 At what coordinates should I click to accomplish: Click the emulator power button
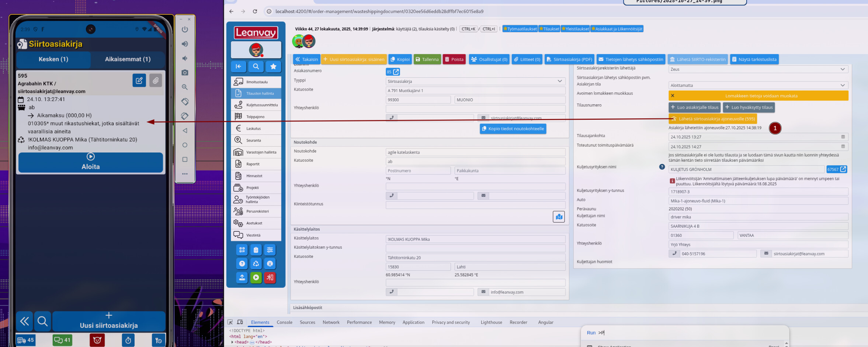click(185, 29)
